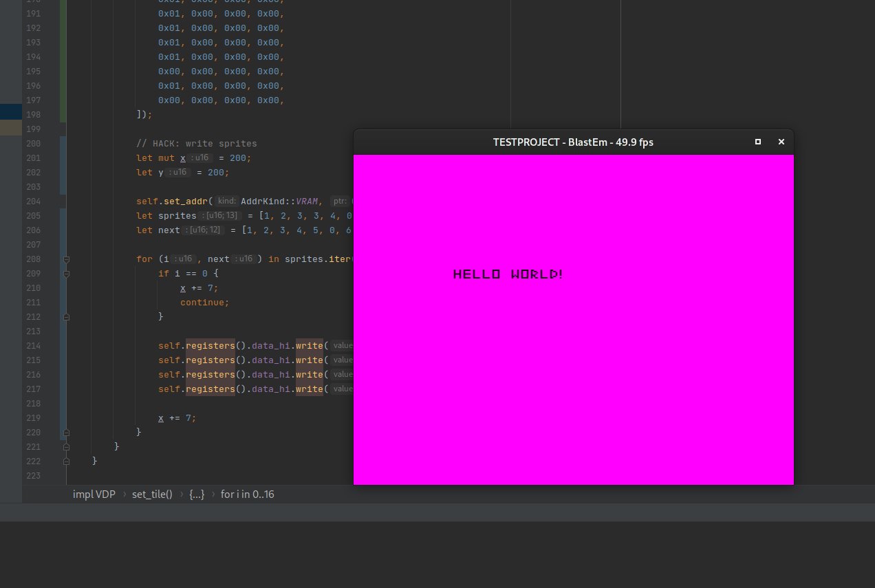Screen dimensions: 875x588
Task: Collapse the for loop at line 208
Action: pos(66,259)
